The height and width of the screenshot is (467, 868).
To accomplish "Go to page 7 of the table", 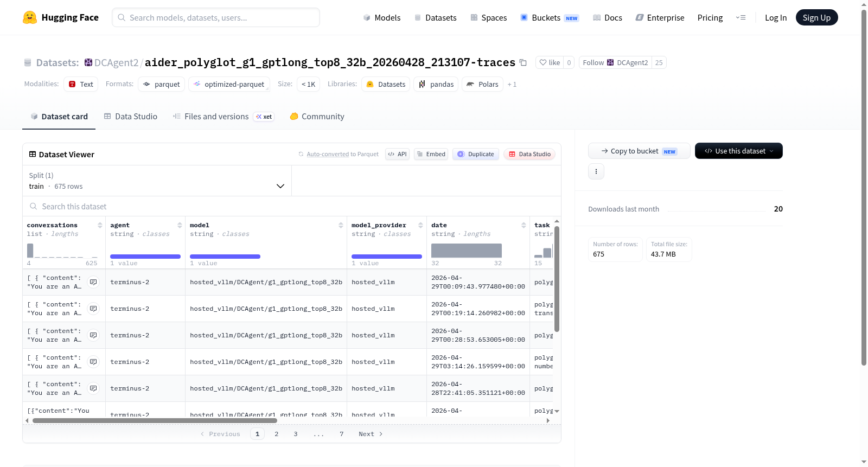I will (342, 434).
